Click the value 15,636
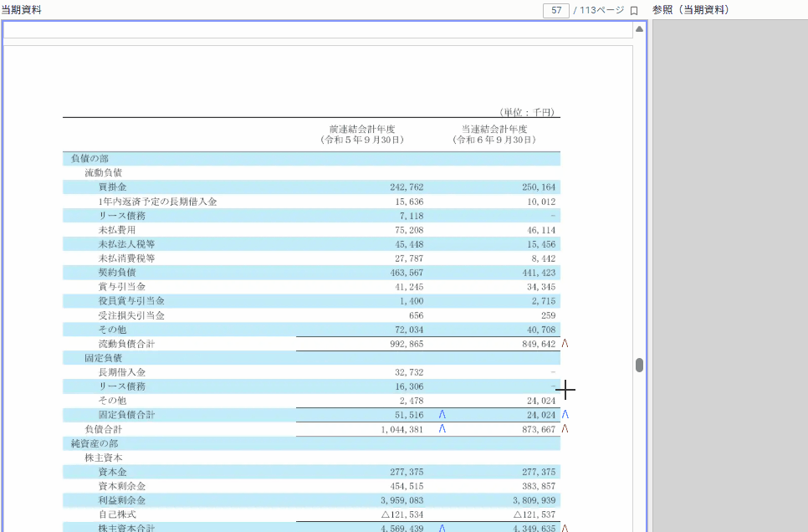The image size is (808, 532). (409, 202)
